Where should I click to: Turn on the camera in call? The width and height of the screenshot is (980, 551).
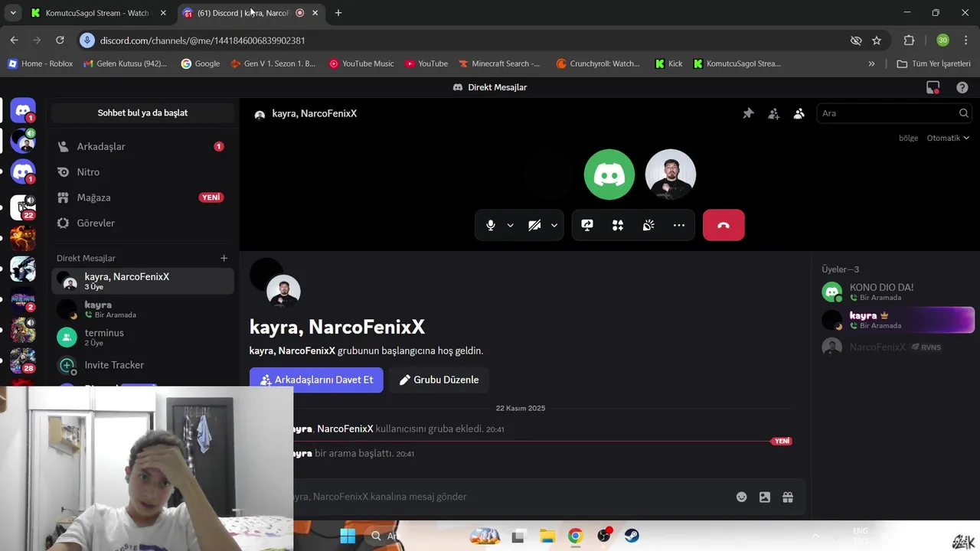point(534,225)
